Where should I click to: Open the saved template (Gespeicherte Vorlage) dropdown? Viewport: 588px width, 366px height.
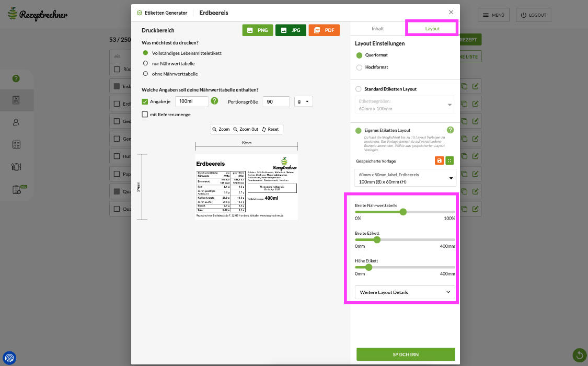[x=405, y=178]
